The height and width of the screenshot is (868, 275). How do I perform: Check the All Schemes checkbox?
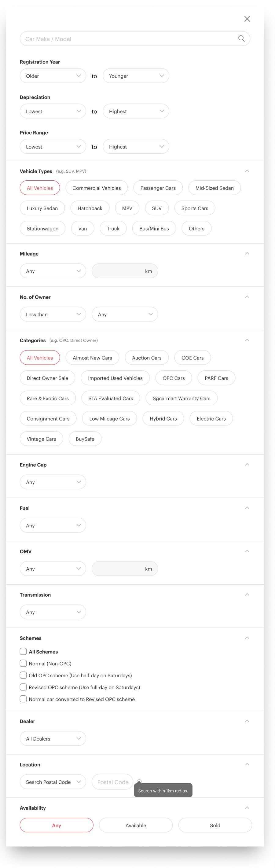(23, 651)
